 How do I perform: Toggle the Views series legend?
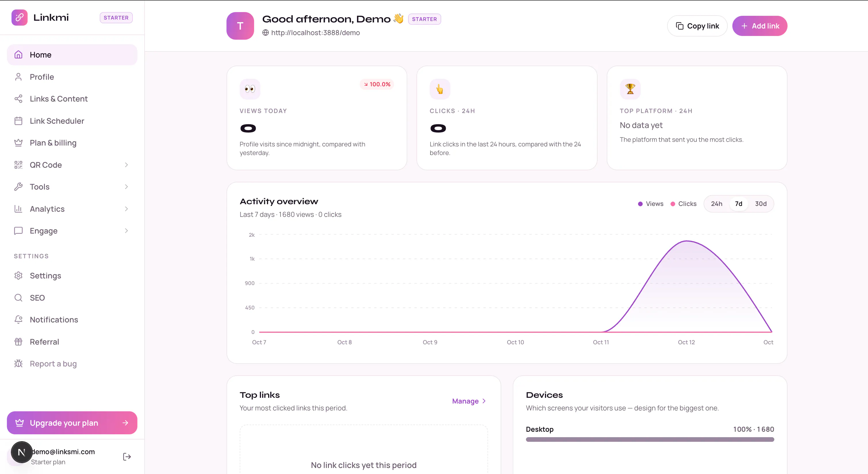coord(651,204)
